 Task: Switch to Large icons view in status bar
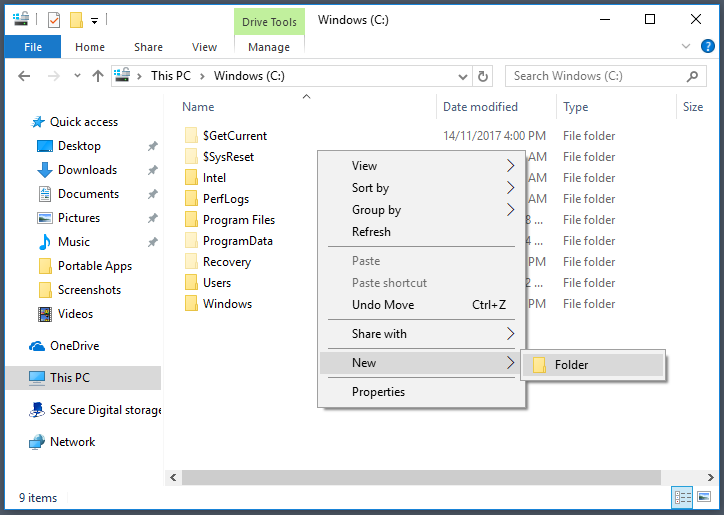pyautogui.click(x=704, y=497)
